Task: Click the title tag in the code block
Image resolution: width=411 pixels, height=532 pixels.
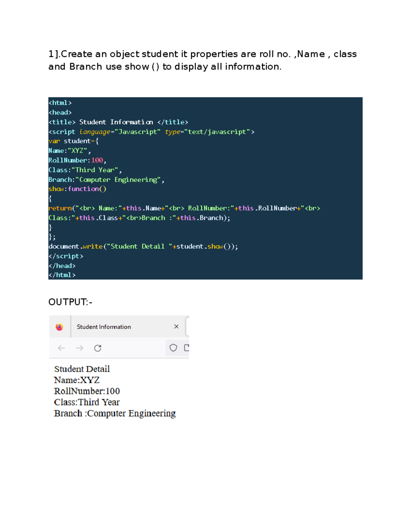Action: coord(118,122)
